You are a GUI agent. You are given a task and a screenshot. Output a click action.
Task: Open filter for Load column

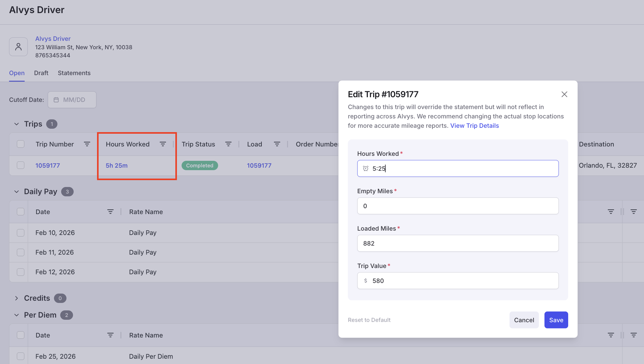[x=277, y=144]
